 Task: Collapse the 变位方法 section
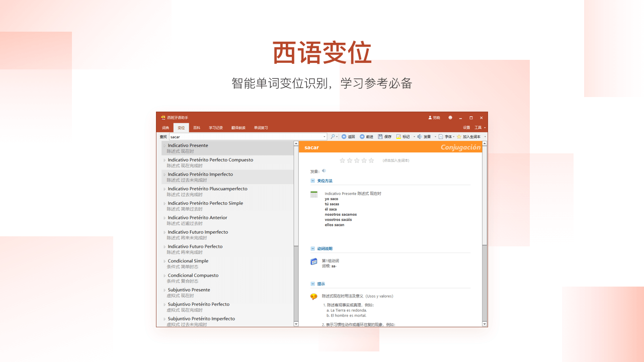[312, 180]
